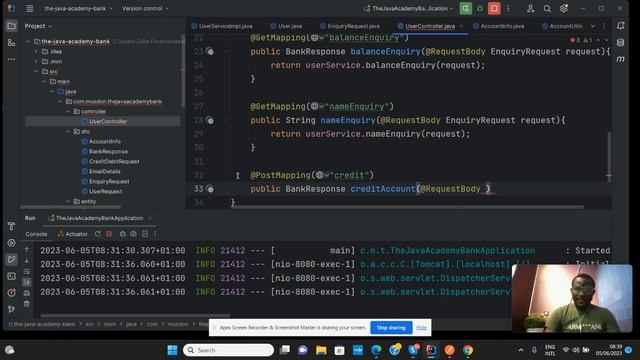
Task: Expand the .mvn folder
Action: [x=36, y=62]
